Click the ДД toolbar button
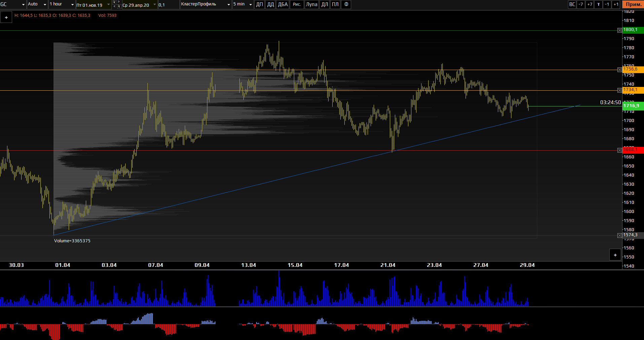 tap(270, 4)
